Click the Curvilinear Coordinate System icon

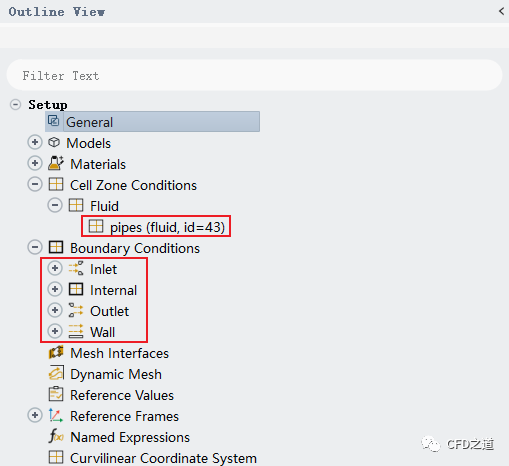(56, 457)
